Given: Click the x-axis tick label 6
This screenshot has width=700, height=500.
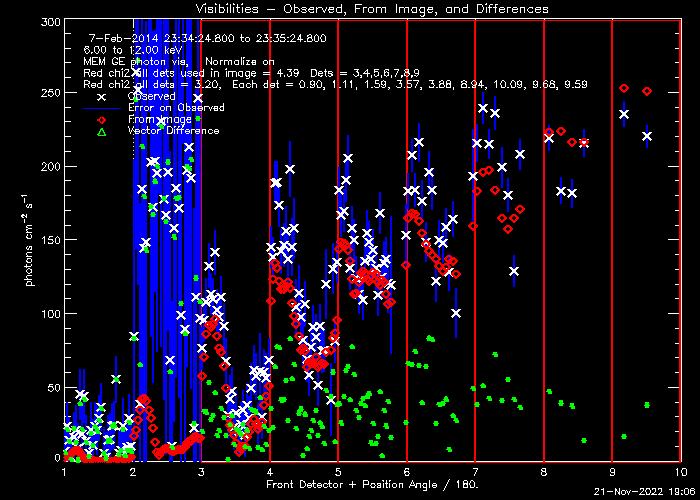Looking at the screenshot, I should [407, 472].
